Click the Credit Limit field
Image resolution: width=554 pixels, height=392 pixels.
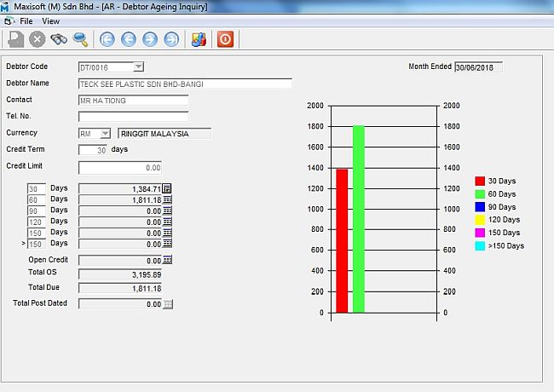pyautogui.click(x=119, y=168)
